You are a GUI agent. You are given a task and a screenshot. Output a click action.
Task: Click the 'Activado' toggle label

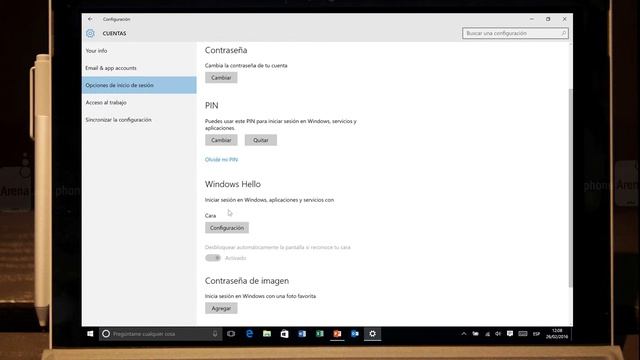click(x=236, y=258)
